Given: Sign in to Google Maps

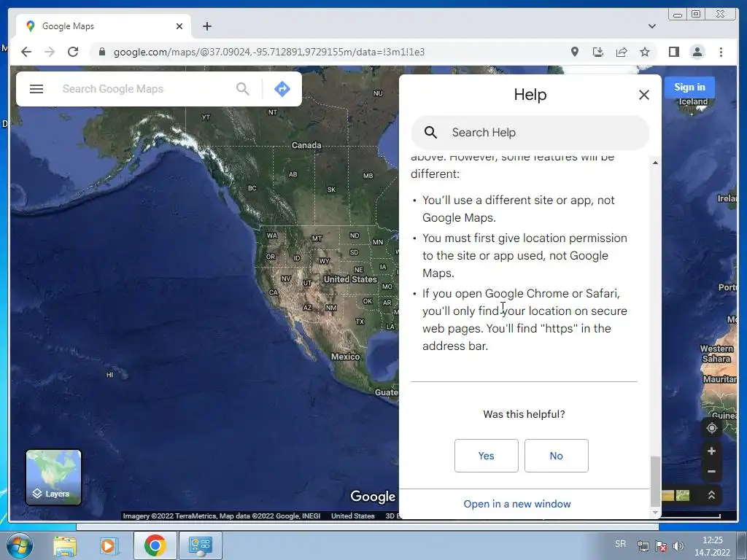Looking at the screenshot, I should (689, 87).
